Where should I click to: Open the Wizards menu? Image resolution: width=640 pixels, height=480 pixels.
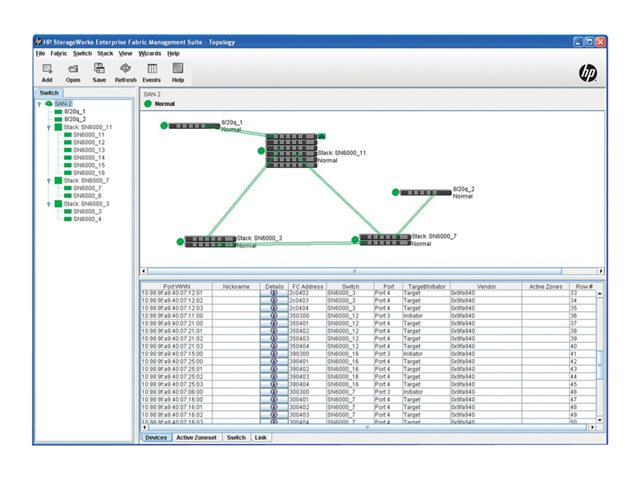pyautogui.click(x=150, y=52)
